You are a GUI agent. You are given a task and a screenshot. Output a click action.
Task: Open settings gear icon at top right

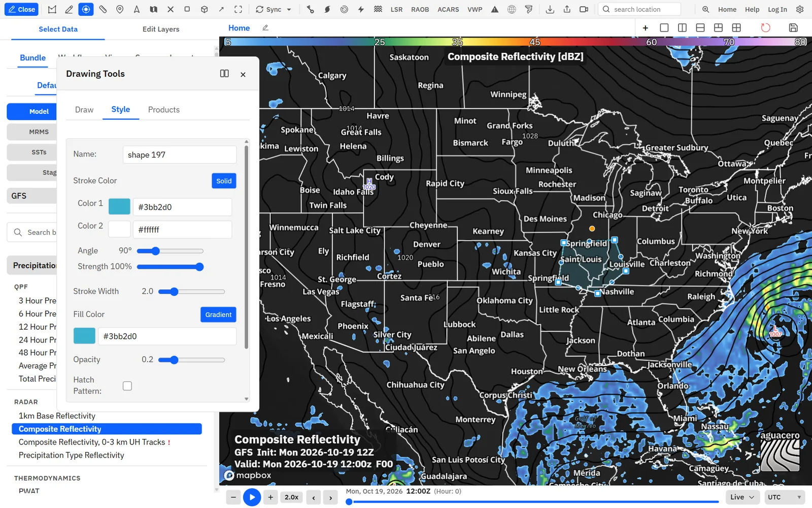pyautogui.click(x=800, y=9)
